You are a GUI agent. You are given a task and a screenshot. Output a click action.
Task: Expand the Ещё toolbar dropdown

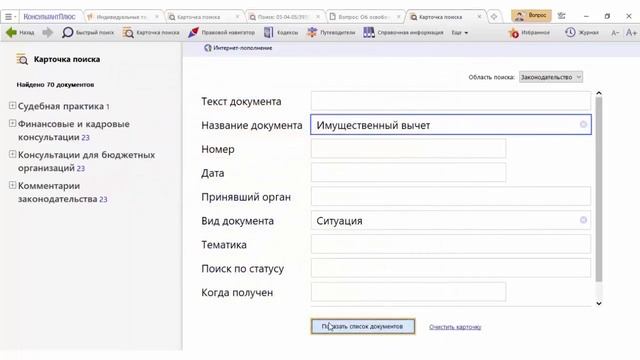tap(460, 33)
